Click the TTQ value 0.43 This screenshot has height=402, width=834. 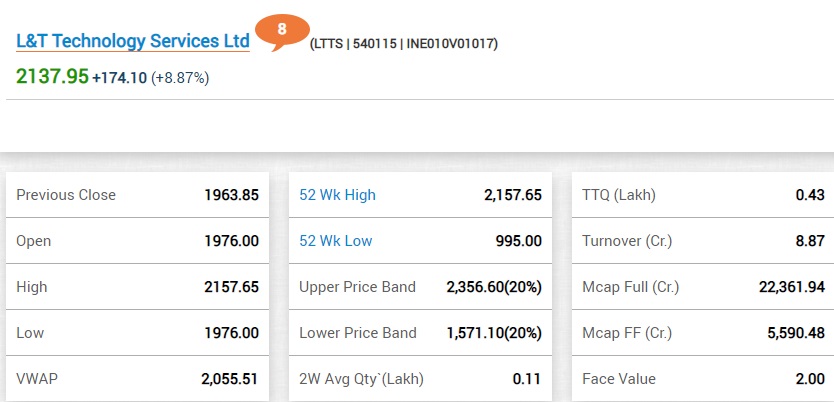[810, 195]
